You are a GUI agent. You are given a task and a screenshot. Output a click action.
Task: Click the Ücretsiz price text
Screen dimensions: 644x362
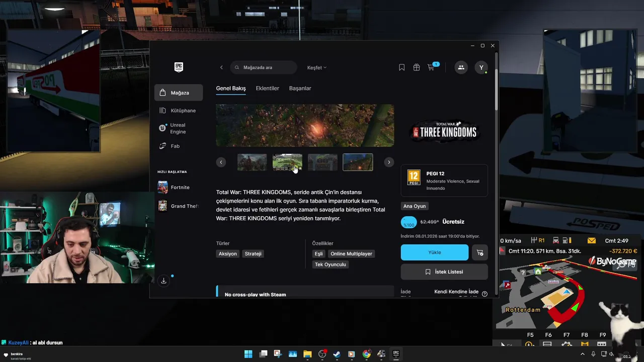[453, 222]
